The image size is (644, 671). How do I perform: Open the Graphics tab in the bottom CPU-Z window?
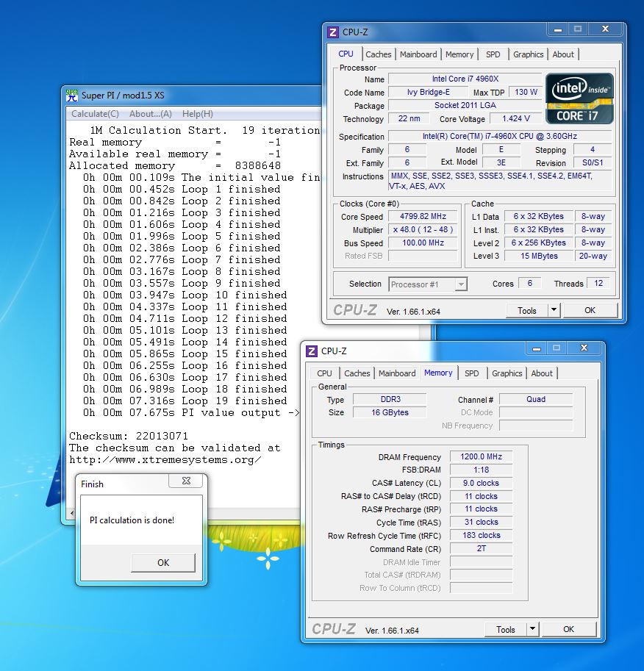click(x=507, y=373)
